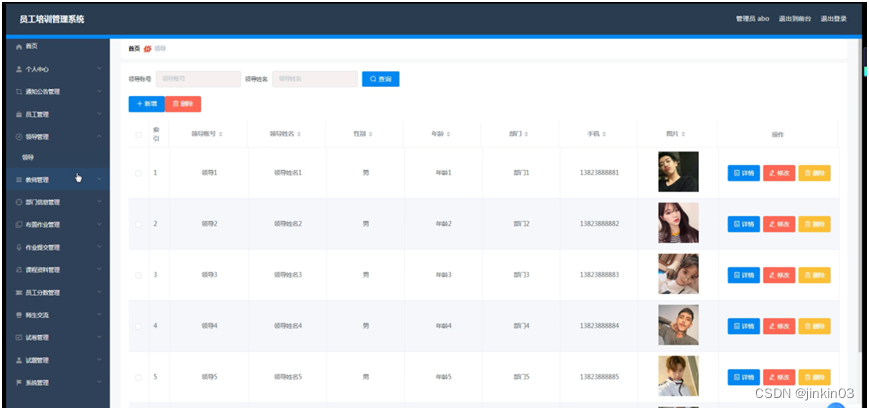
Task: Expand the 员工分数管理 submenu chevron
Action: [99, 292]
